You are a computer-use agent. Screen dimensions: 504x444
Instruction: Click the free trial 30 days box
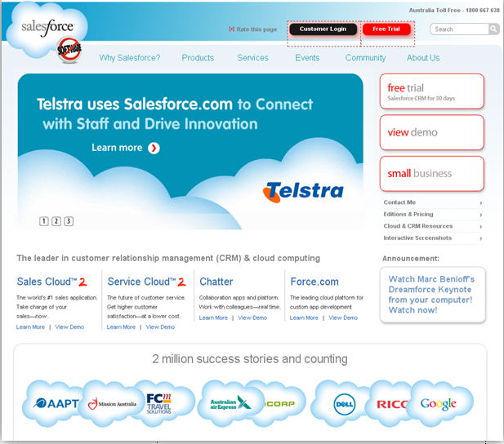(431, 91)
